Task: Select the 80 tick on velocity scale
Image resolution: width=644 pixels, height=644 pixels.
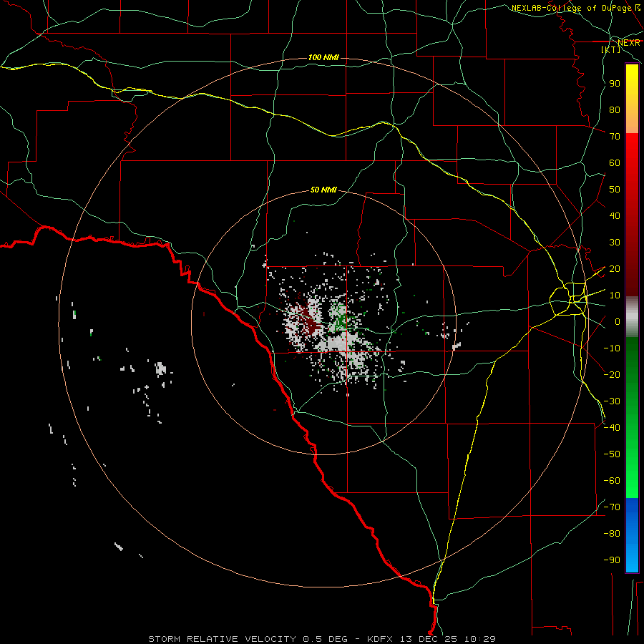Action: point(615,110)
